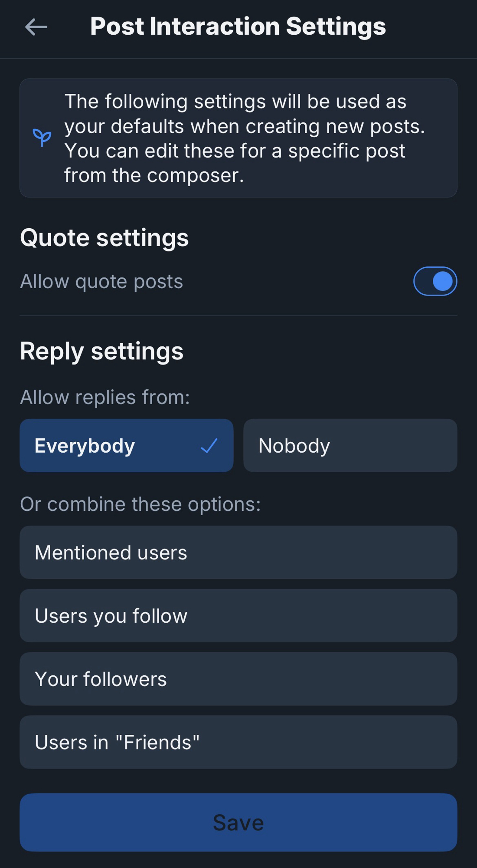Click the Post Interaction Settings title
Viewport: 477px width, 868px height.
(238, 26)
